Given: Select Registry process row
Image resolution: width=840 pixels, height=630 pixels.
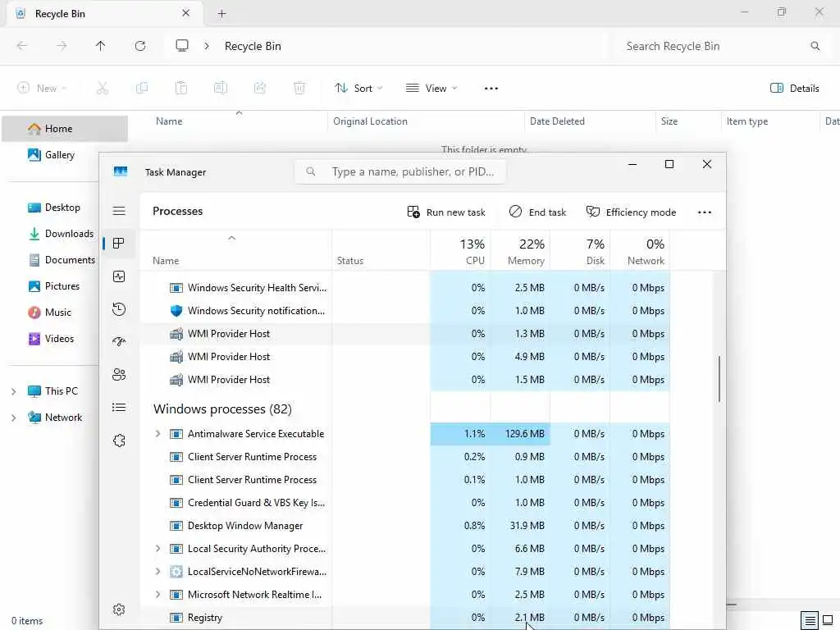Looking at the screenshot, I should click(404, 618).
